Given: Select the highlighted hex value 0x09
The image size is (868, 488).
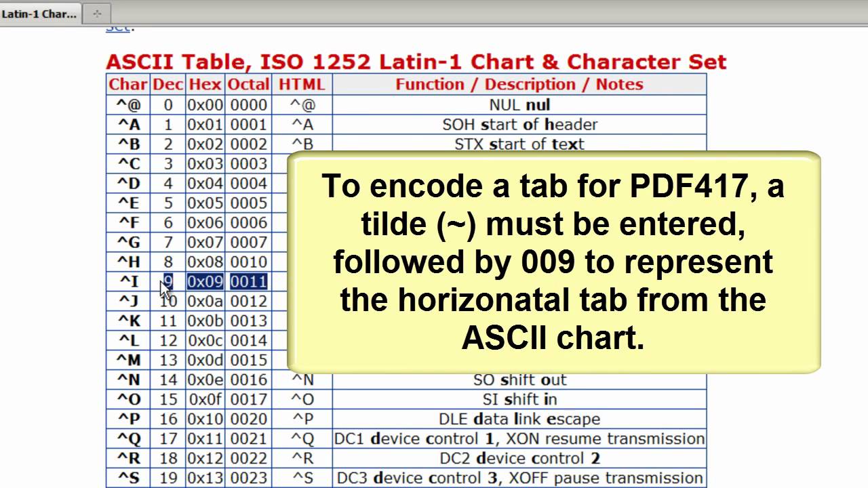Looking at the screenshot, I should pos(205,282).
